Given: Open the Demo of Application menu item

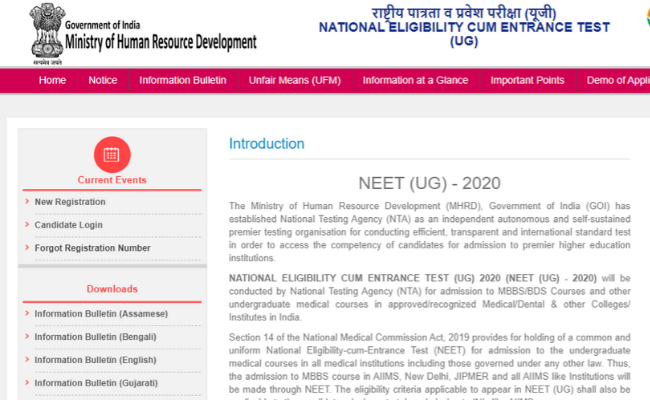Looking at the screenshot, I should 617,80.
